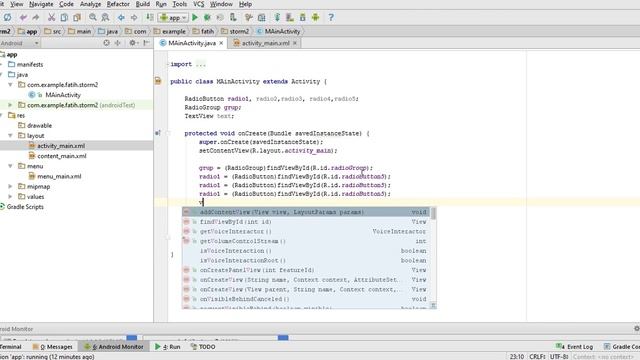Viewport: 640px width, 360px height.
Task: Open the 6: Android Monitor tool window
Action: point(114,347)
